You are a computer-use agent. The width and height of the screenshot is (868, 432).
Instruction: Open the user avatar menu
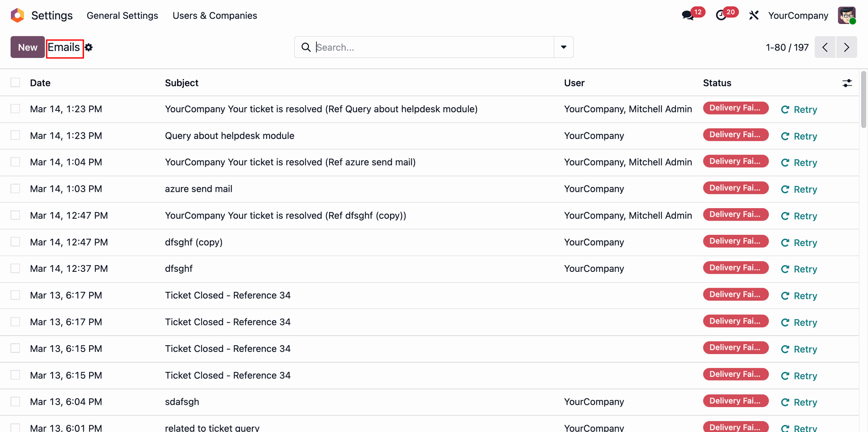846,15
